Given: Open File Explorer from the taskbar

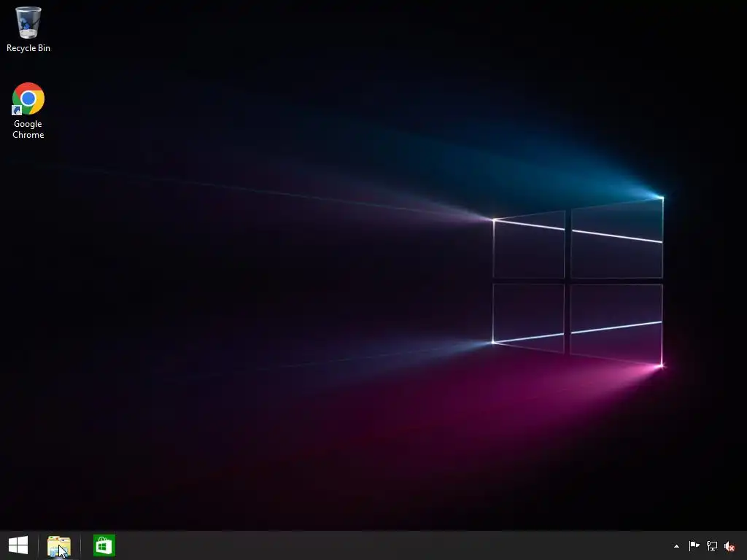Looking at the screenshot, I should point(58,545).
